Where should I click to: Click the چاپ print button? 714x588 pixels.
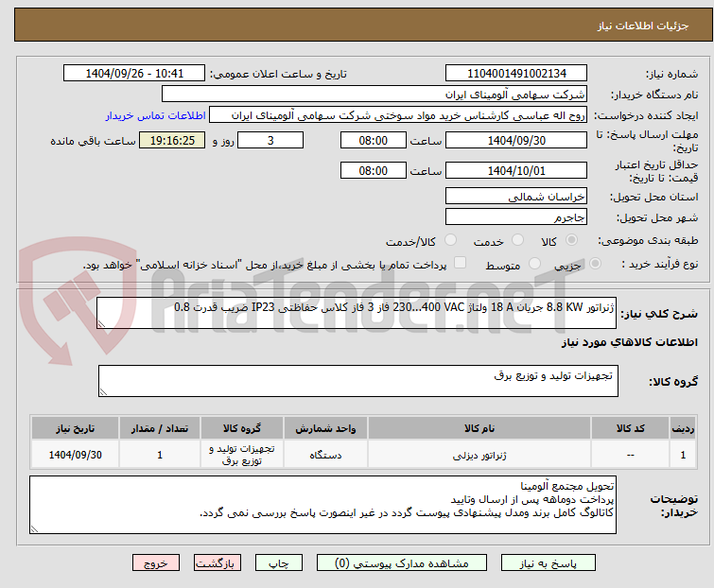278,563
